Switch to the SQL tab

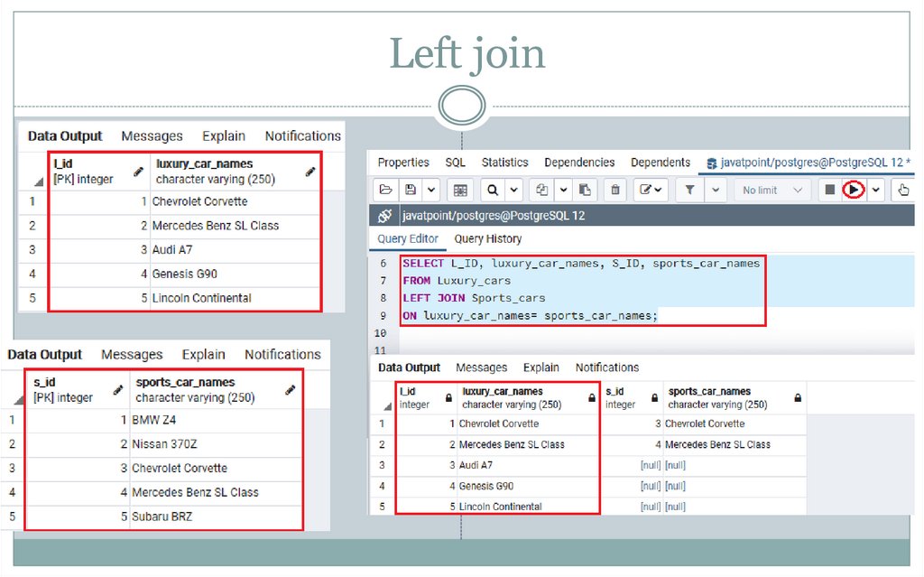pos(455,163)
